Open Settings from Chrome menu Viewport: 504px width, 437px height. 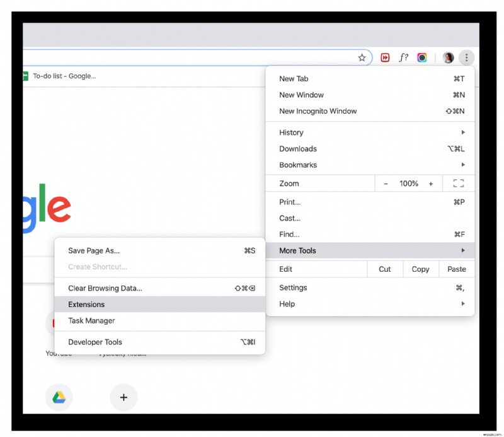[370, 288]
